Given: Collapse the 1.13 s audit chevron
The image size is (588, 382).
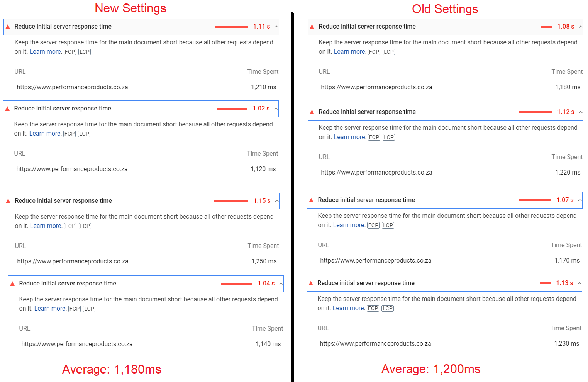Looking at the screenshot, I should coord(579,283).
